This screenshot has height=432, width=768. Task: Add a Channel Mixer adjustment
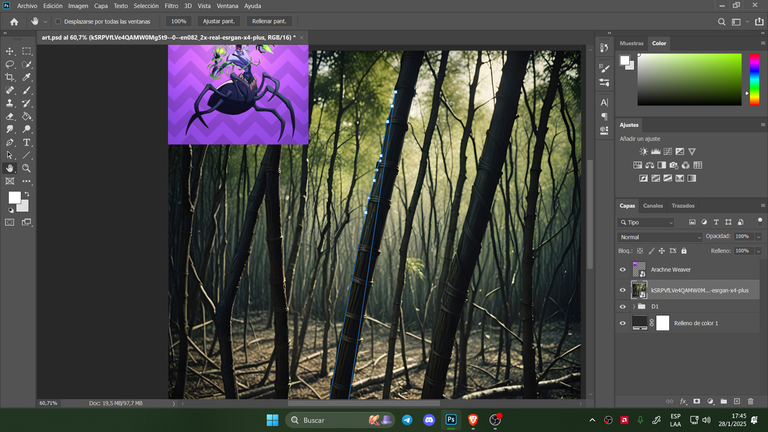pyautogui.click(x=686, y=165)
